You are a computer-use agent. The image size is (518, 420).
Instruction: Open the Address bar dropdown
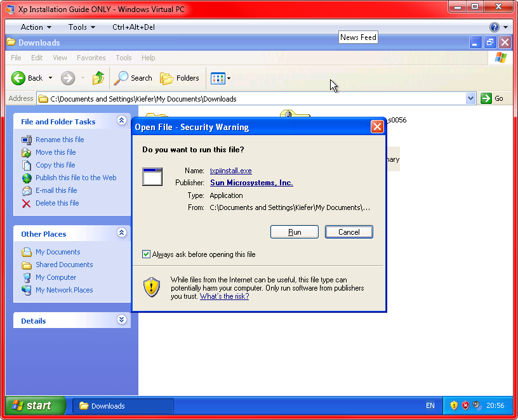click(470, 98)
